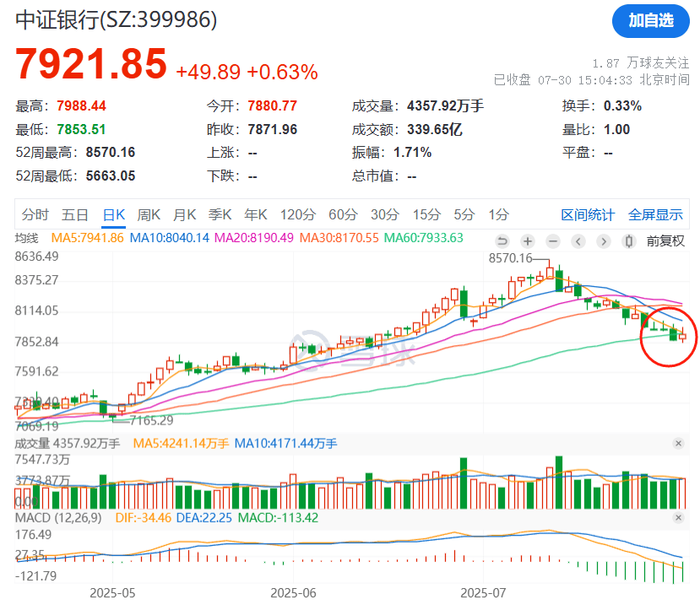Click the DEA:22.25 value
Image resolution: width=700 pixels, height=605 pixels.
(204, 518)
